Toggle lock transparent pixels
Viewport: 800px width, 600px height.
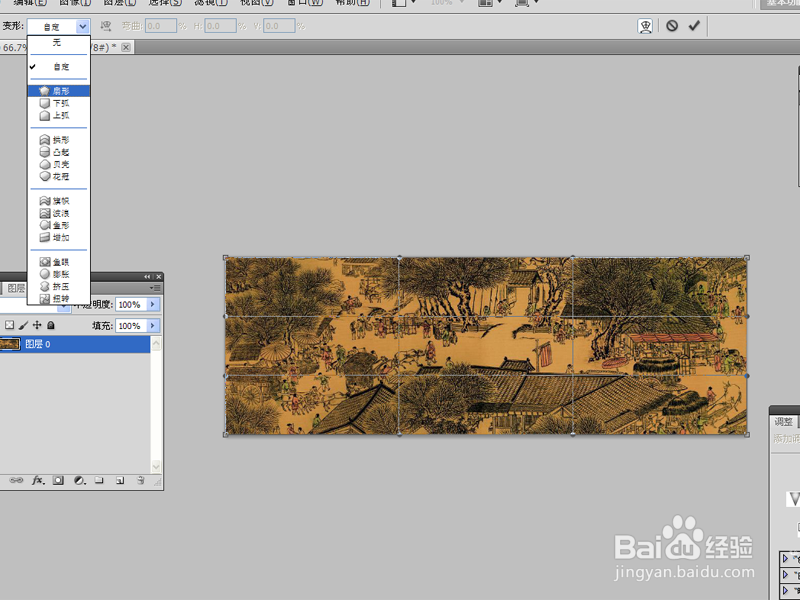click(9, 325)
